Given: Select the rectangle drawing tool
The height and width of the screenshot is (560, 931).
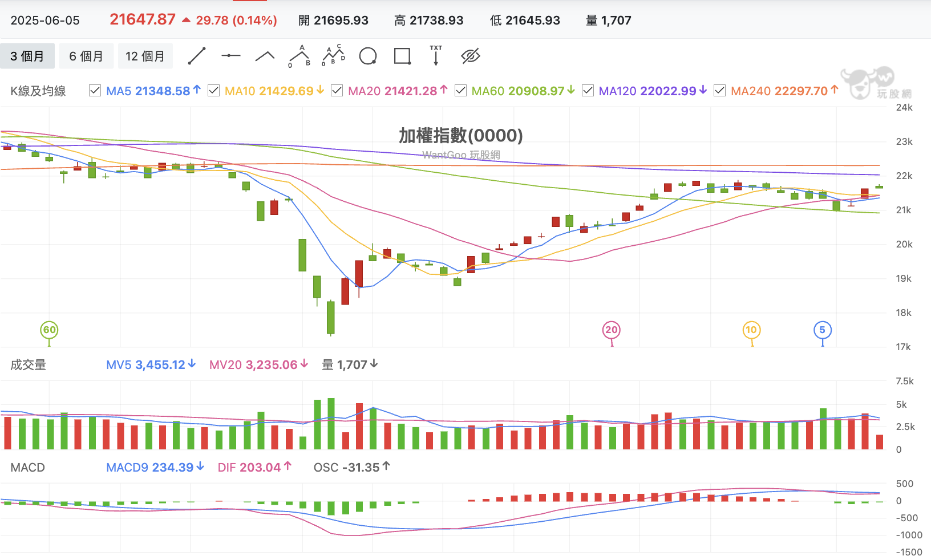Looking at the screenshot, I should pyautogui.click(x=402, y=56).
